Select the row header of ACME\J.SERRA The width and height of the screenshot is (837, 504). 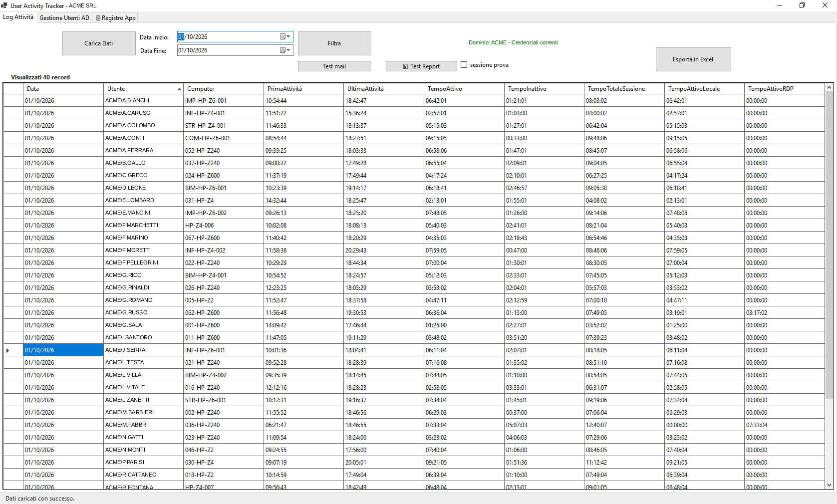(13, 350)
